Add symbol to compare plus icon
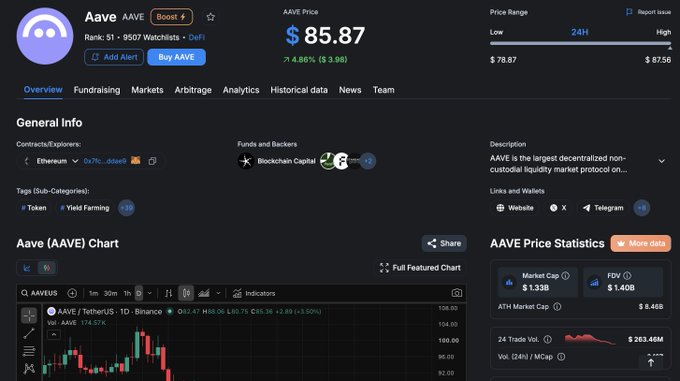Screen dimensions: 680x381 pyautogui.click(x=72, y=293)
